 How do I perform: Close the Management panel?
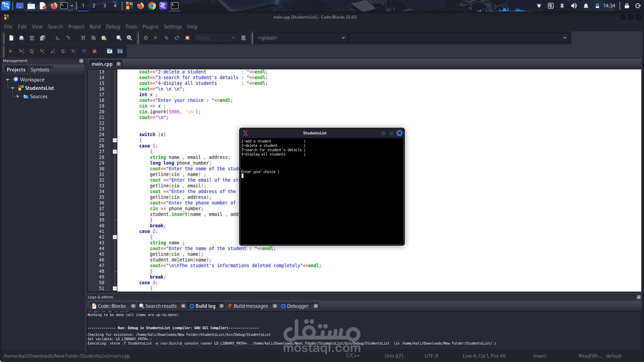point(81,61)
